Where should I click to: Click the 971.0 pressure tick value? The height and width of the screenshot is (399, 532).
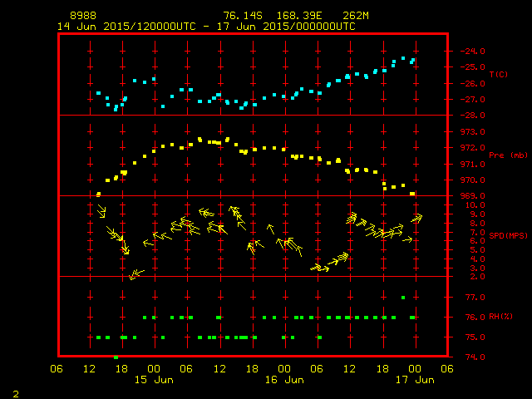pos(473,164)
